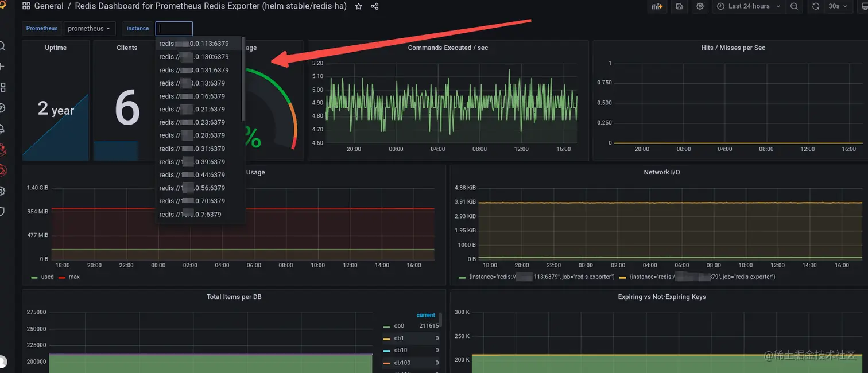Viewport: 868px width, 373px height.
Task: Toggle the 'max' series in the memory usage legend
Action: 69,277
